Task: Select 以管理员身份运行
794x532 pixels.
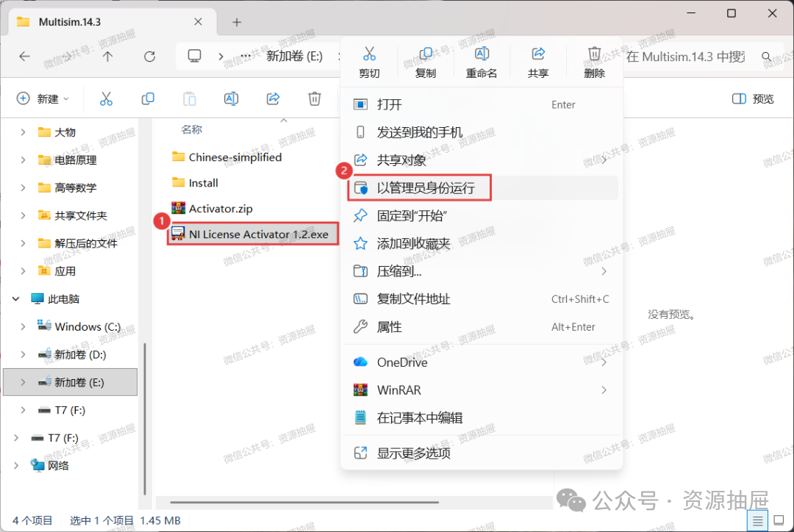Action: [x=482, y=188]
